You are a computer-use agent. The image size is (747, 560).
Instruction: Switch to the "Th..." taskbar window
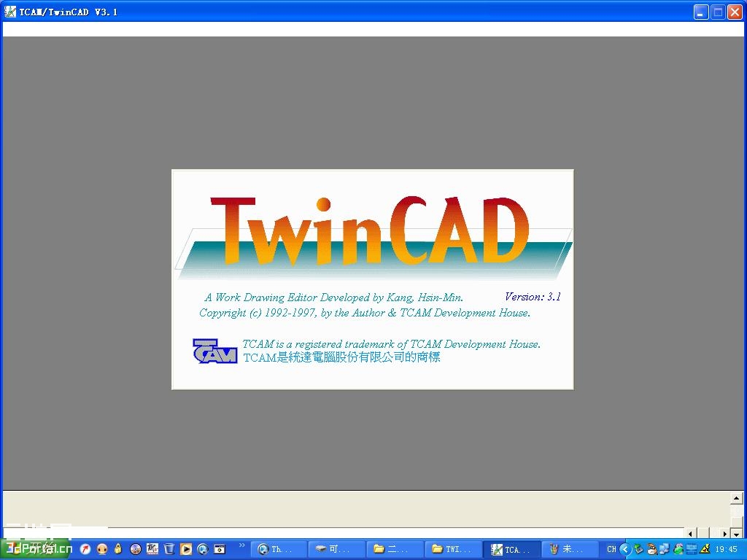(278, 549)
